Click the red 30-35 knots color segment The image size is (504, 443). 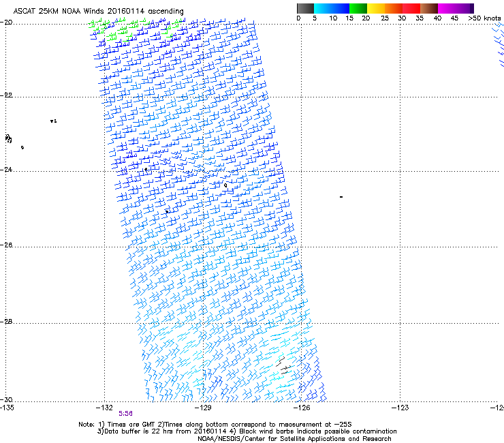411,8
